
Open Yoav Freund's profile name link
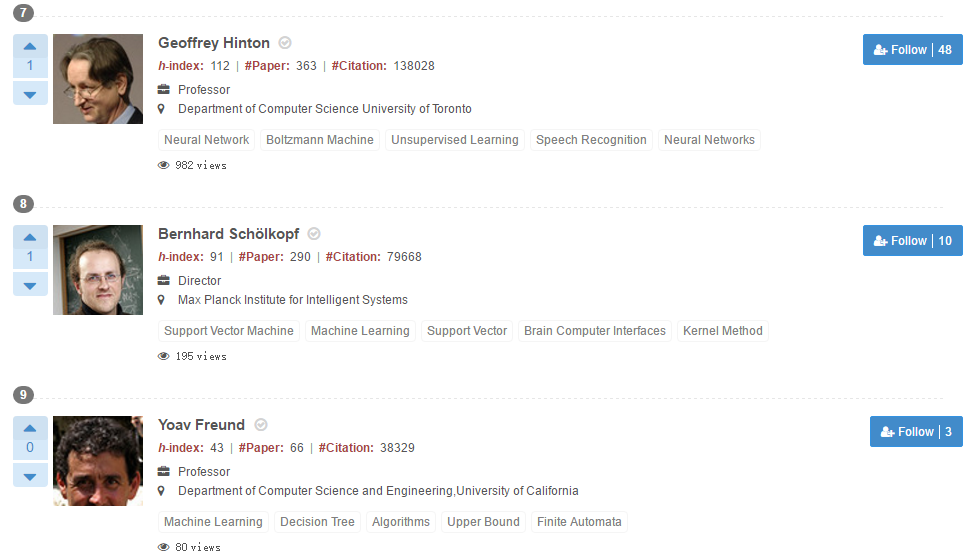(x=201, y=425)
